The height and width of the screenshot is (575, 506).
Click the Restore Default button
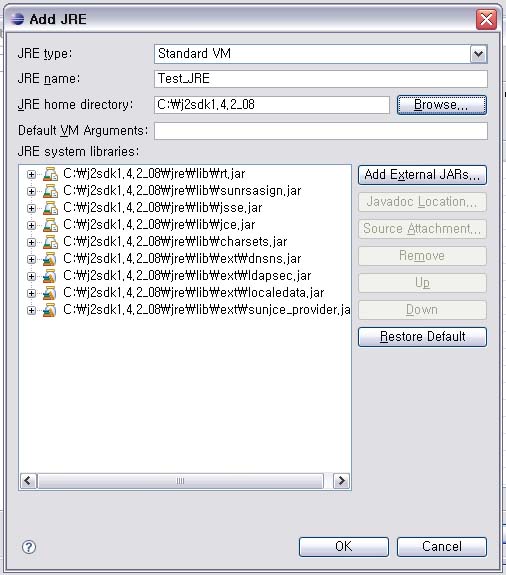click(x=422, y=337)
